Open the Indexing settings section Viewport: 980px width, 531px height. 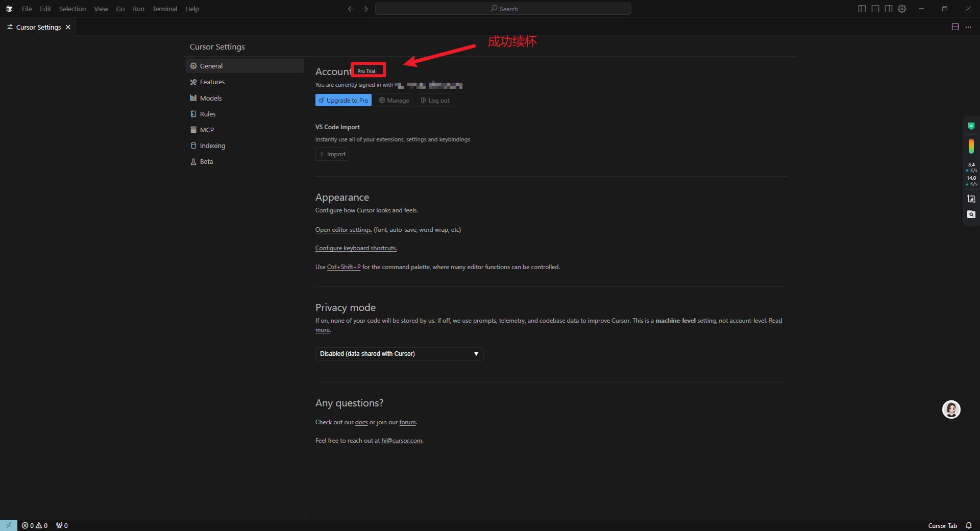click(x=244, y=146)
